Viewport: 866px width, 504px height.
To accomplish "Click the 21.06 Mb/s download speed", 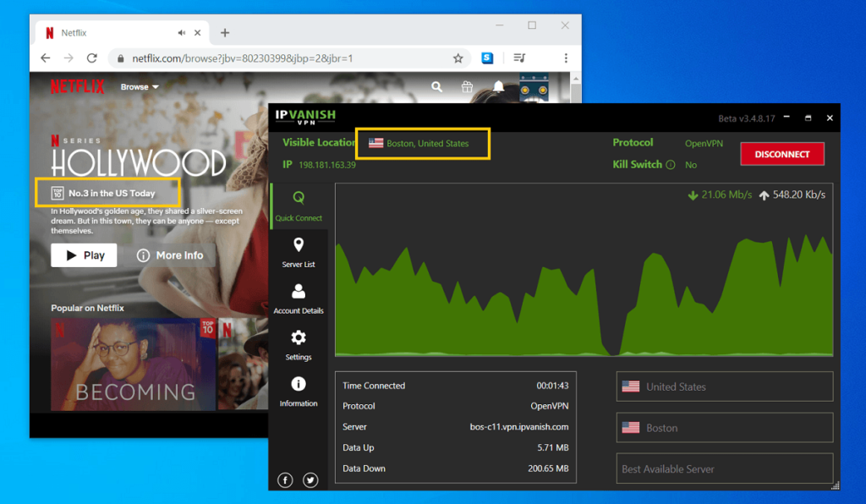I will [720, 194].
